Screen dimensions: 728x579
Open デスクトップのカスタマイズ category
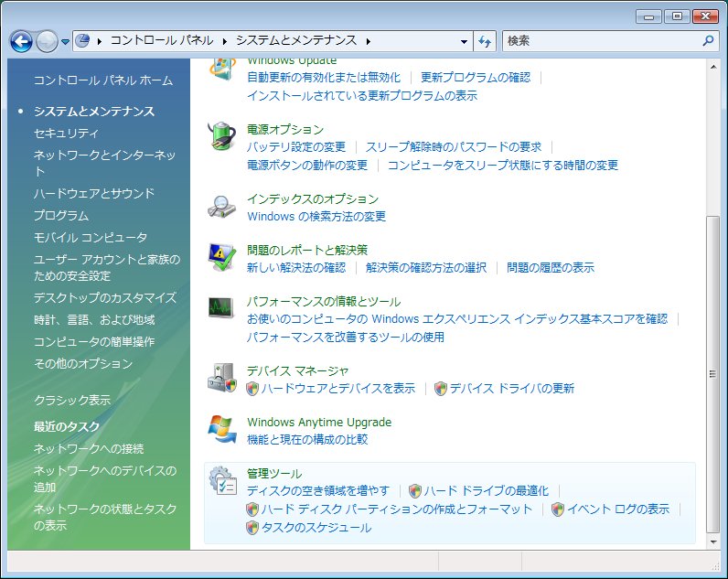tap(105, 297)
